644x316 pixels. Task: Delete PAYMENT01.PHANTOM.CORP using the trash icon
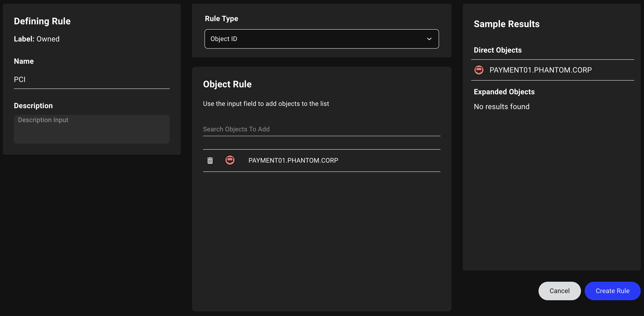(x=210, y=160)
